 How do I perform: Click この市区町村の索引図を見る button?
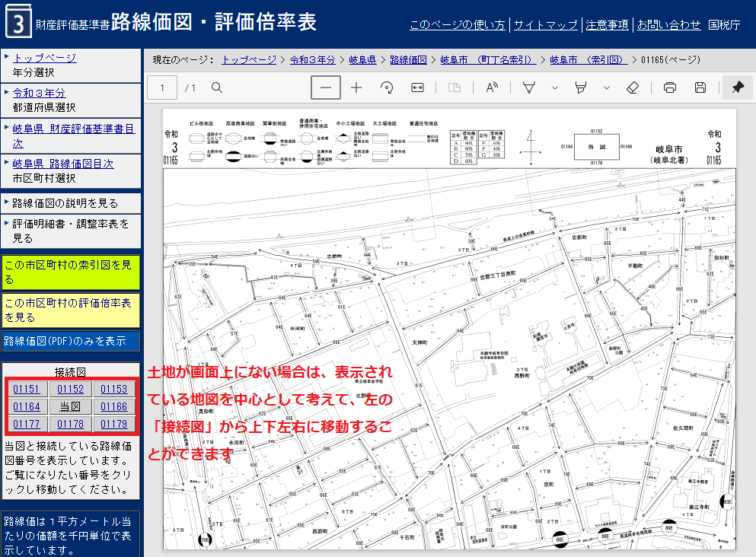coord(70,272)
